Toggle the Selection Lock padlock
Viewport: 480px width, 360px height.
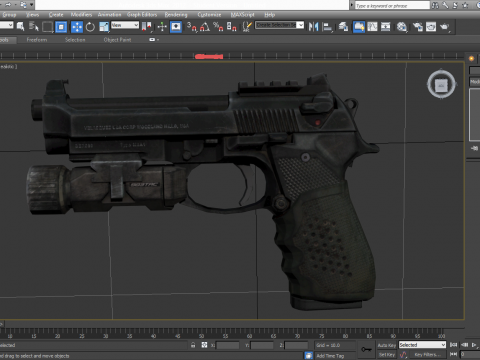(x=193, y=345)
